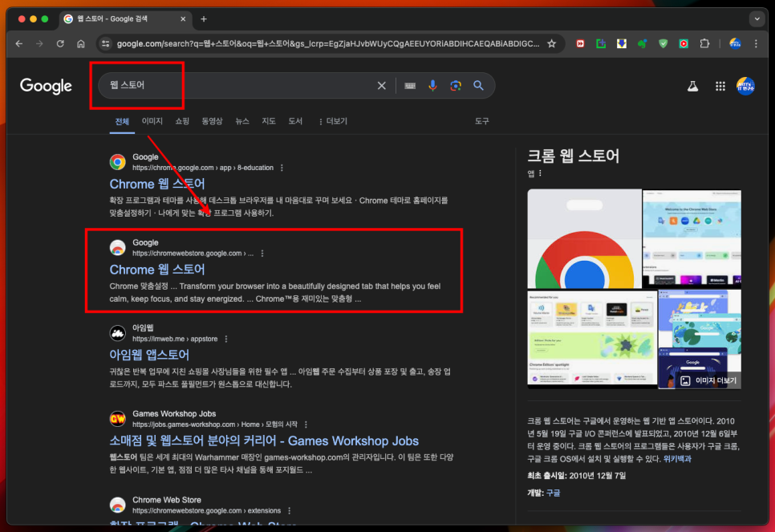Viewport: 775px width, 532px height.
Task: Clear the search box with the X icon
Action: click(382, 86)
